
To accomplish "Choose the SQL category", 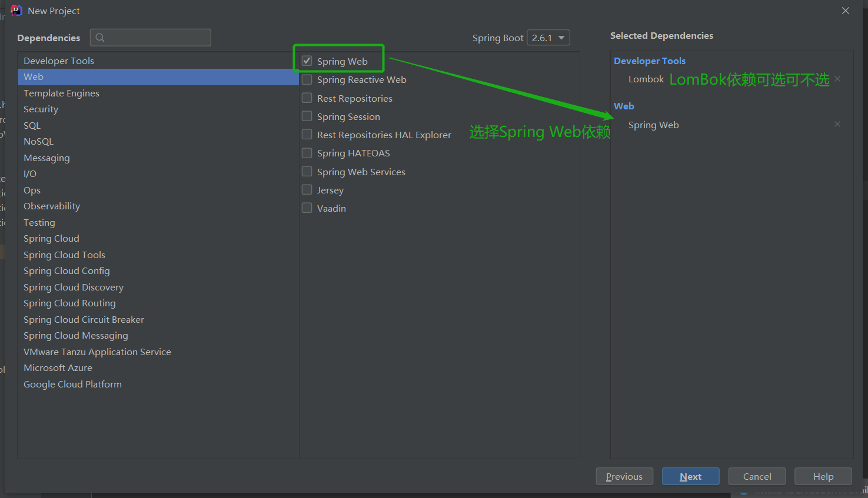I will click(158, 125).
